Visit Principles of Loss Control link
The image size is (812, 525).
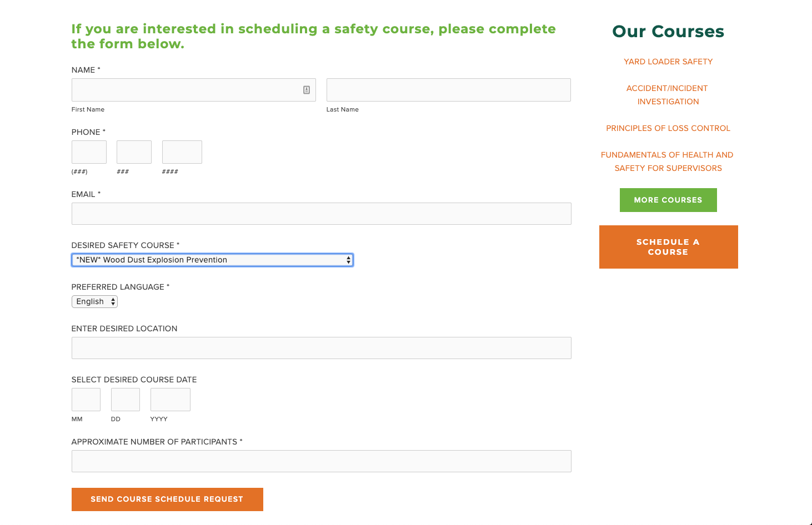click(x=668, y=128)
